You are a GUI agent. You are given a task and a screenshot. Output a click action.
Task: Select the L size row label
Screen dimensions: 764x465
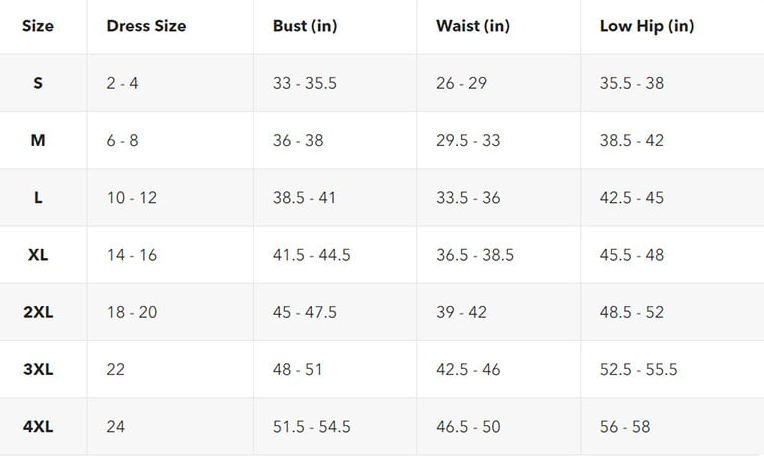click(38, 198)
